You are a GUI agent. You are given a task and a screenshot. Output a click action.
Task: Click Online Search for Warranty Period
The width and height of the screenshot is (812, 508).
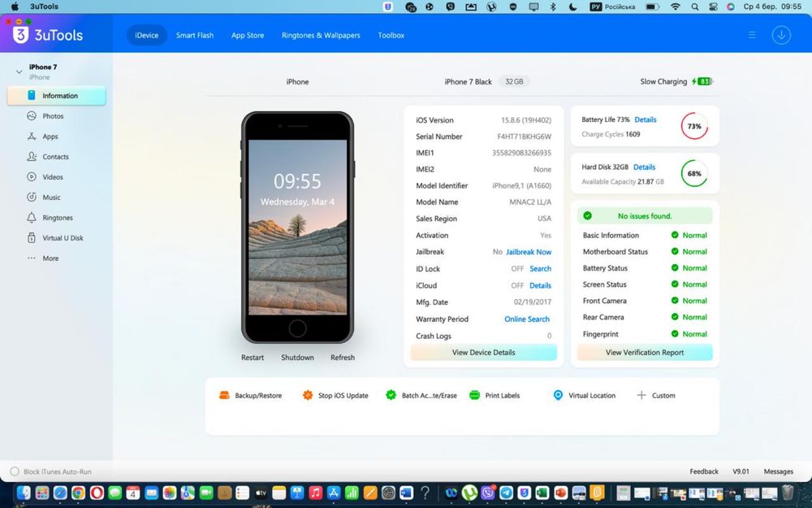[527, 319]
